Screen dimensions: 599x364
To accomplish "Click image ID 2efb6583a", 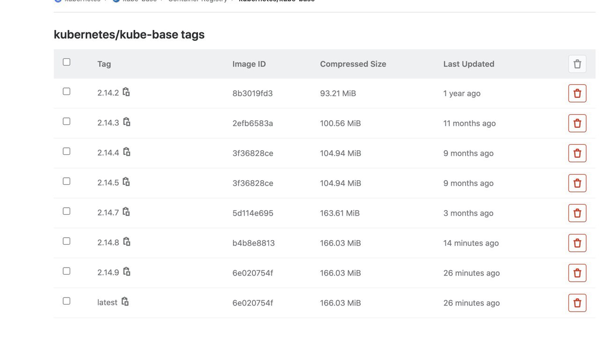I will point(253,123).
